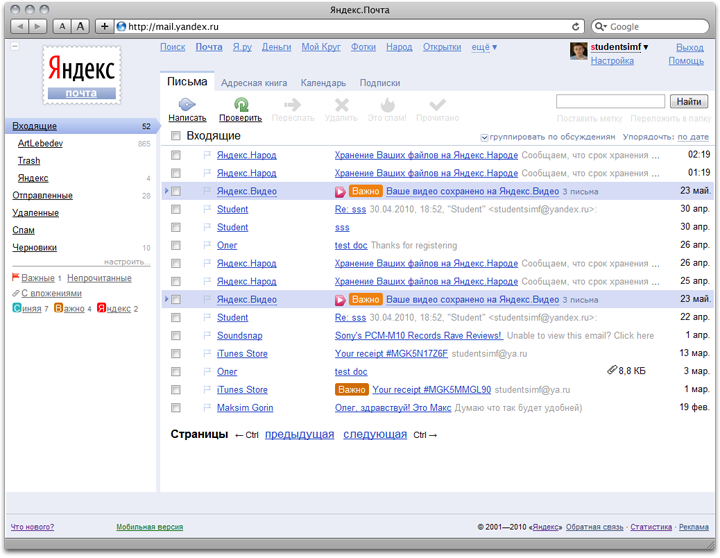Select the checkbox for the Soundsnap message
This screenshot has width=720, height=558.
(x=176, y=336)
